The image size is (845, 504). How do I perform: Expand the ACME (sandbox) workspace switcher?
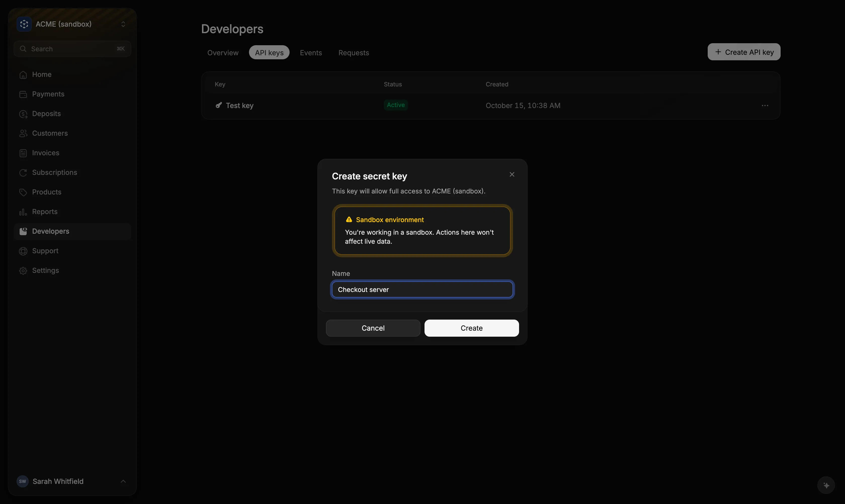pyautogui.click(x=123, y=24)
